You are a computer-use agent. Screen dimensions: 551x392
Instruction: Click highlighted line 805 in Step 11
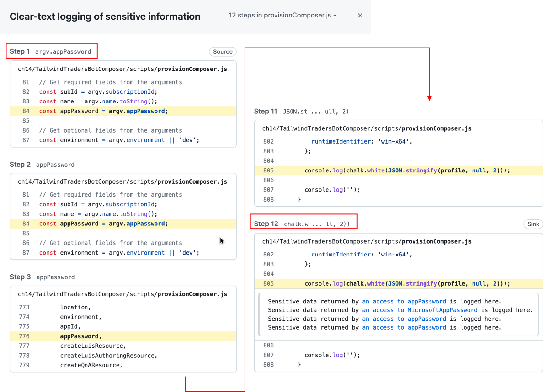pyautogui.click(x=399, y=170)
